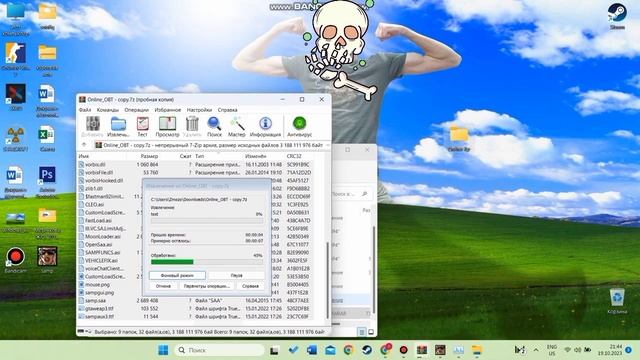This screenshot has width=640, height=360.
Task: Open the Поиск (Find) magnifier tool
Action: click(x=214, y=127)
